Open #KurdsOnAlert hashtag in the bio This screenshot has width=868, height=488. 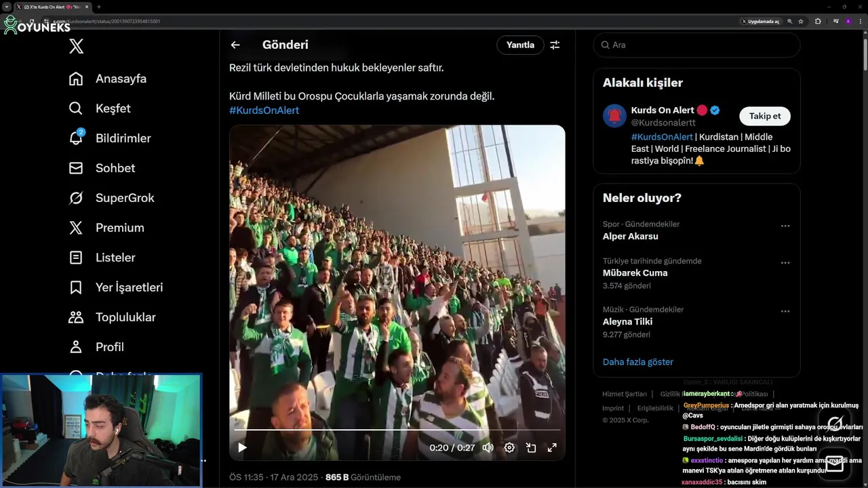(662, 137)
